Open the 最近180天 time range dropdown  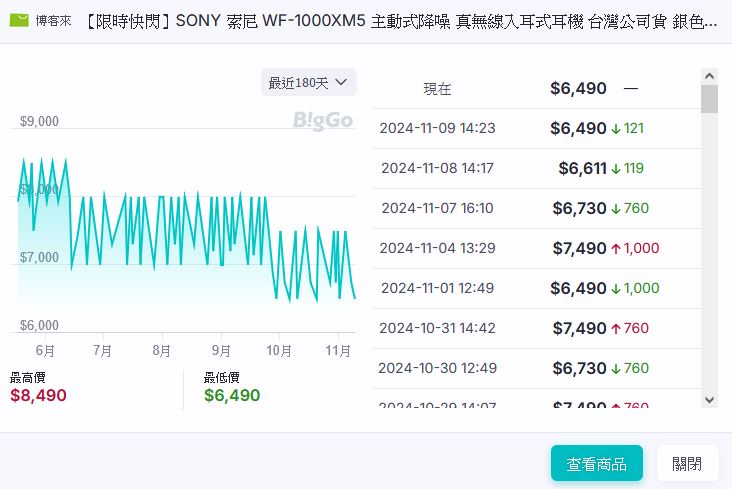point(308,82)
